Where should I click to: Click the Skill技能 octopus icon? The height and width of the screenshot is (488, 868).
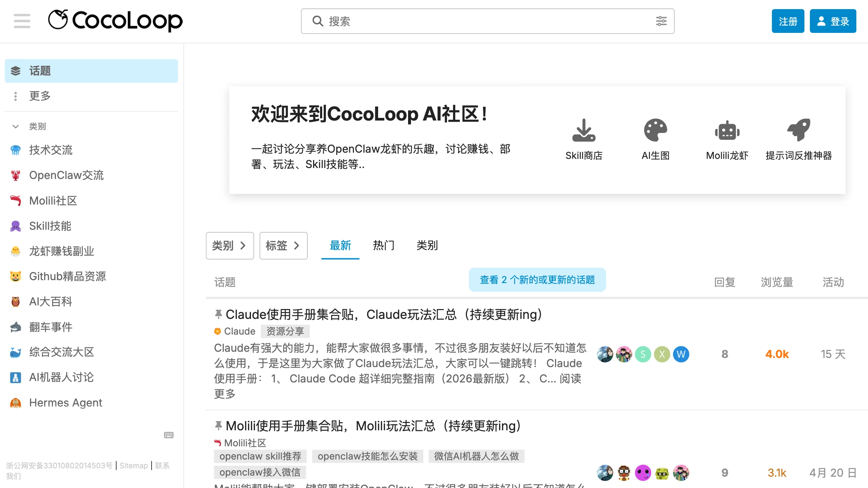tap(15, 226)
